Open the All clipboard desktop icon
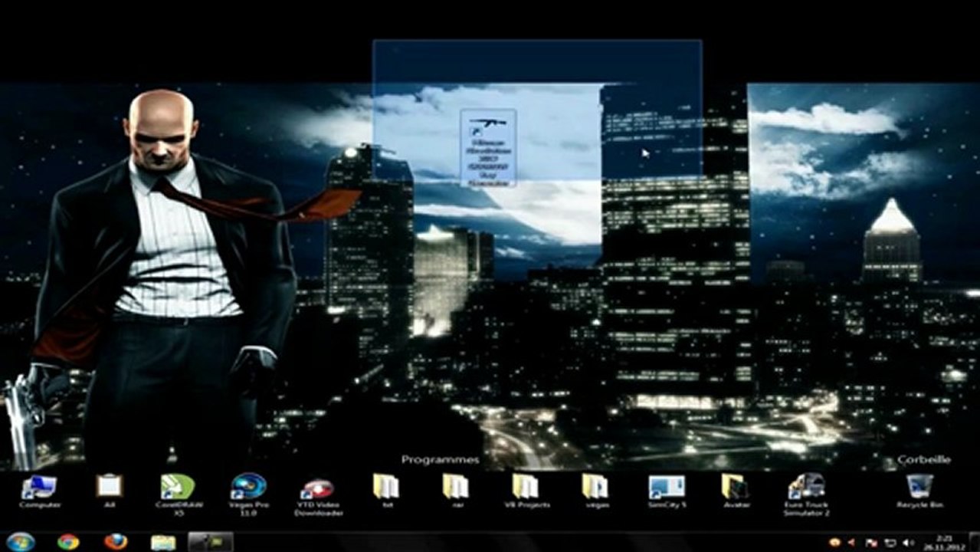980x552 pixels. [x=110, y=491]
